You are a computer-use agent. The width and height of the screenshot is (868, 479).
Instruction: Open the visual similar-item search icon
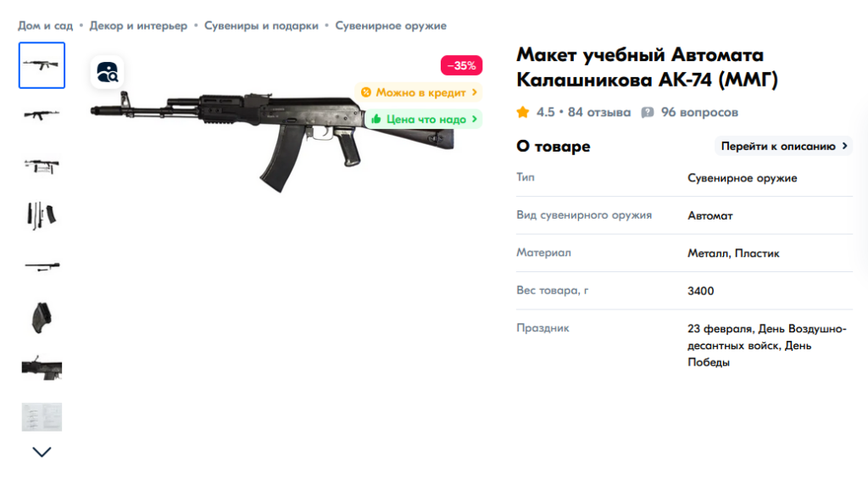[107, 72]
